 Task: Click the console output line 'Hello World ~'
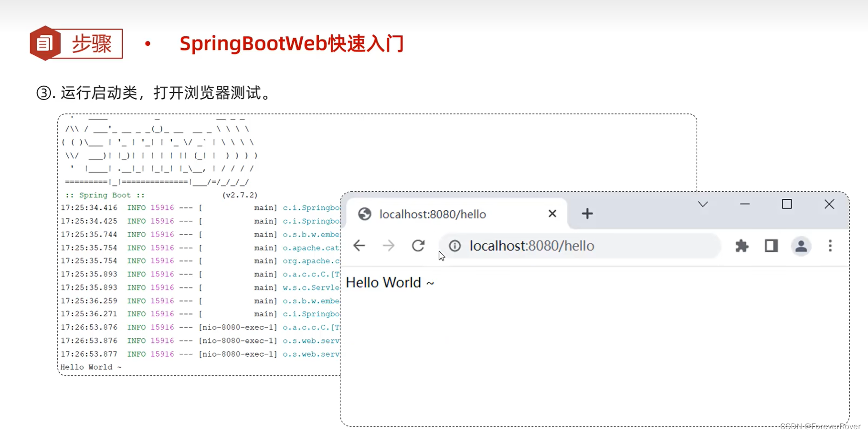click(x=91, y=367)
